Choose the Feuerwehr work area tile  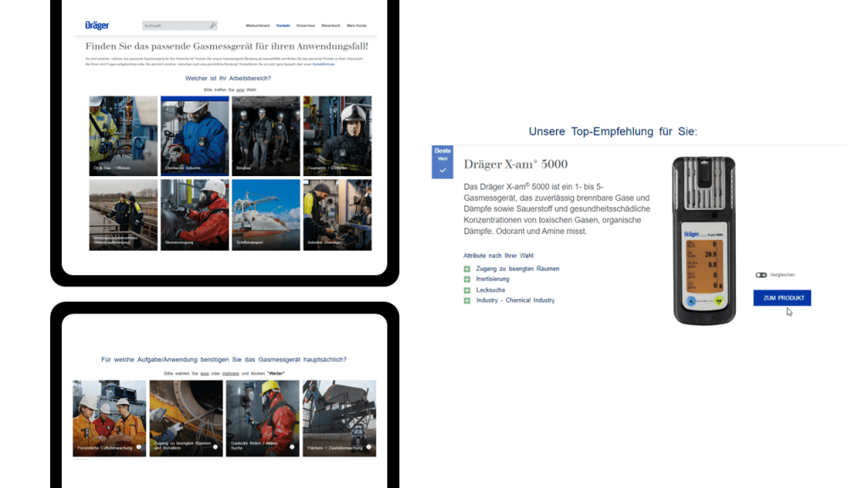tap(337, 136)
